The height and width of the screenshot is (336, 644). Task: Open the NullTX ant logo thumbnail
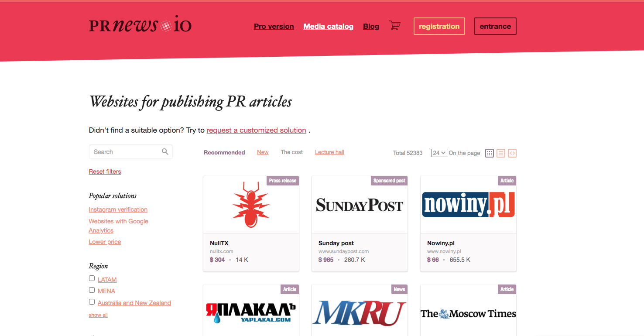click(x=251, y=204)
